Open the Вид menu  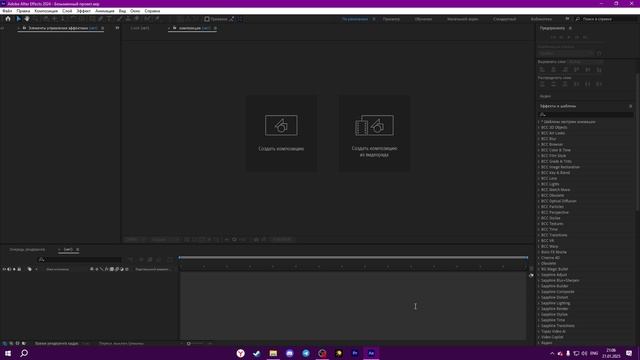pos(122,11)
